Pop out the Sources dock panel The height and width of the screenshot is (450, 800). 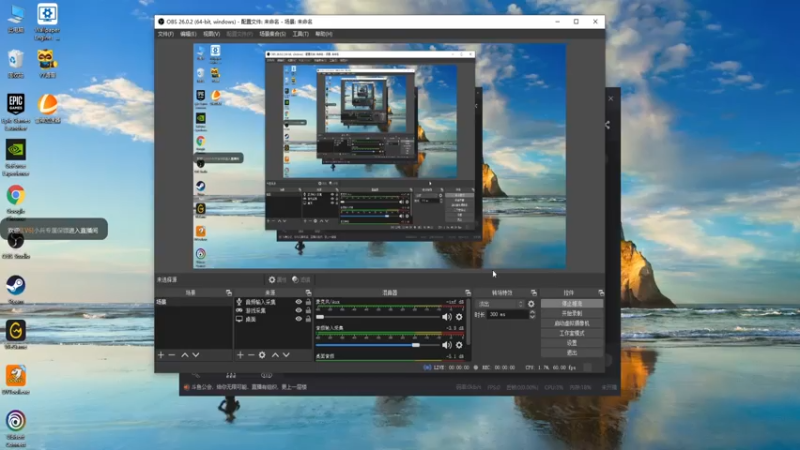click(308, 293)
